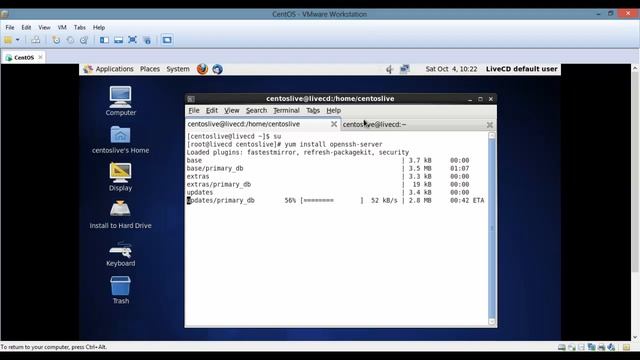Open VMware Edit menu
This screenshot has height=360, width=640.
26,27
